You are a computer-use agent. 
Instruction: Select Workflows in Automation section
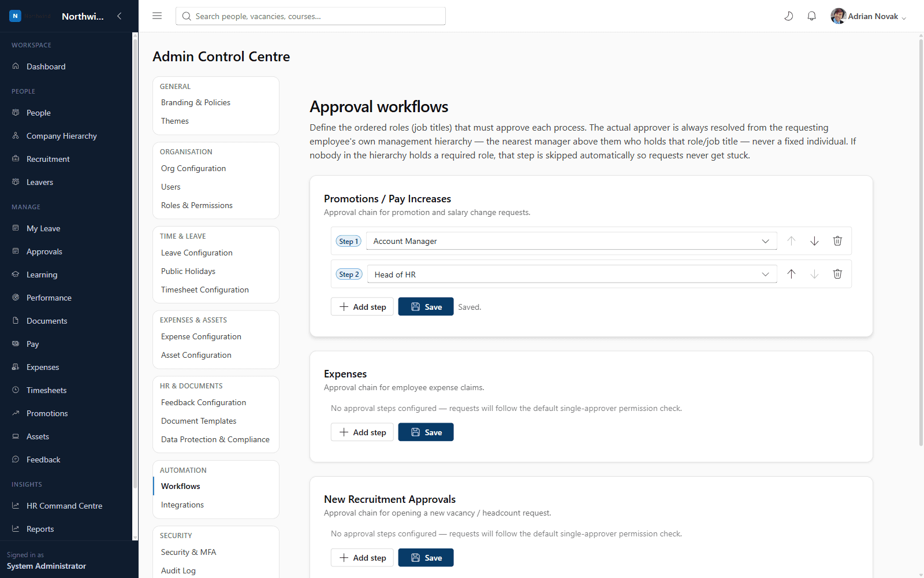(181, 486)
